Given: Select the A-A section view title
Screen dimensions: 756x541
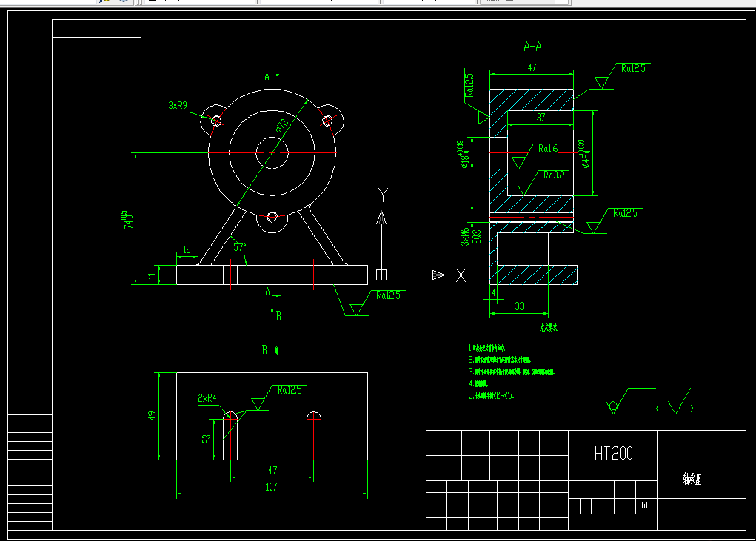Looking at the screenshot, I should coord(533,47).
